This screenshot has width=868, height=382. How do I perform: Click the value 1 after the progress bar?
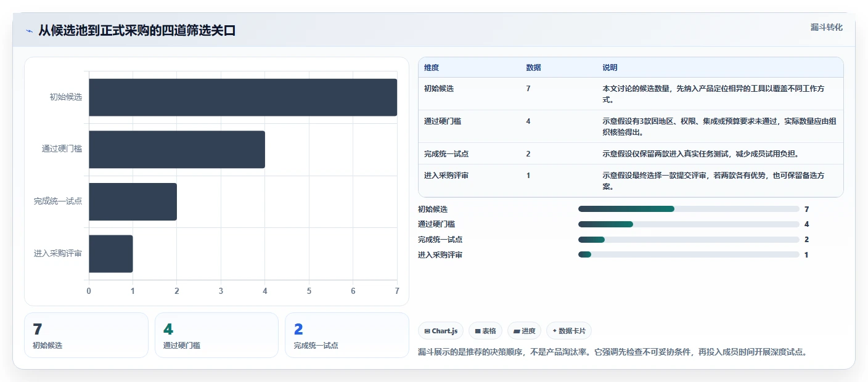[807, 254]
